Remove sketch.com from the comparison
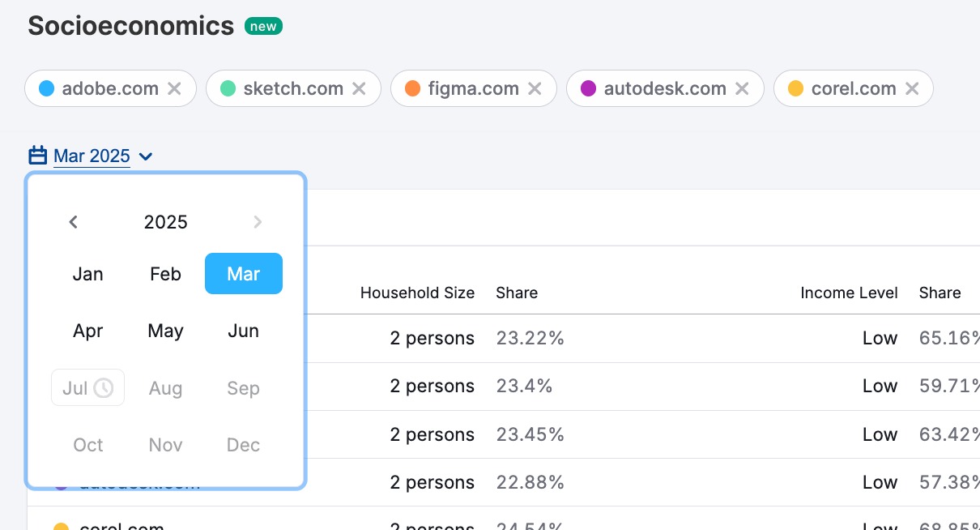 359,88
